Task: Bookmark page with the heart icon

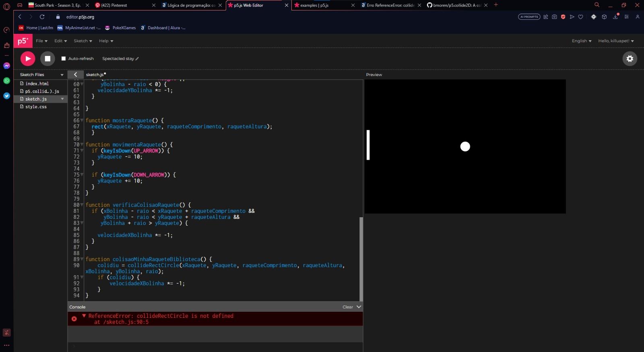Action: (580, 17)
